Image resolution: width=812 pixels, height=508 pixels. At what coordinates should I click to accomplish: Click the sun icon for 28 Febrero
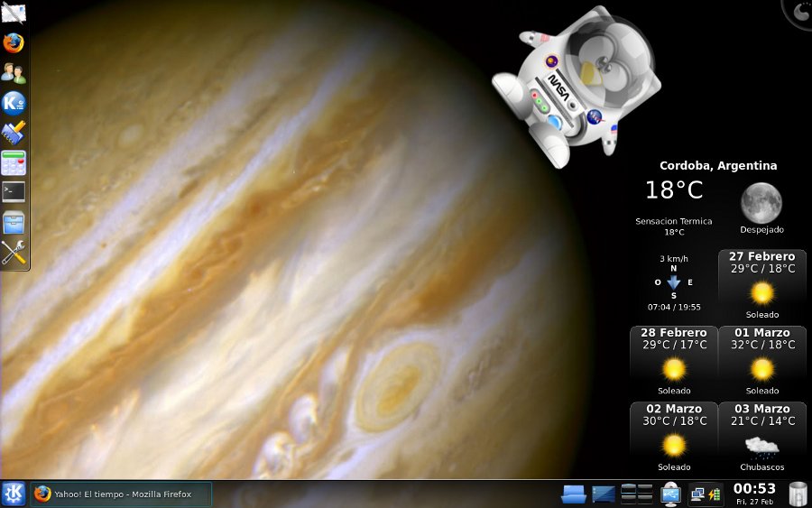coord(674,369)
